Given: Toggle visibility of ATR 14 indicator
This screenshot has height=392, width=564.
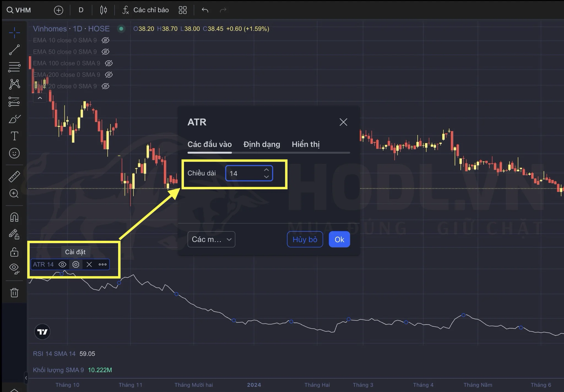Looking at the screenshot, I should 63,264.
